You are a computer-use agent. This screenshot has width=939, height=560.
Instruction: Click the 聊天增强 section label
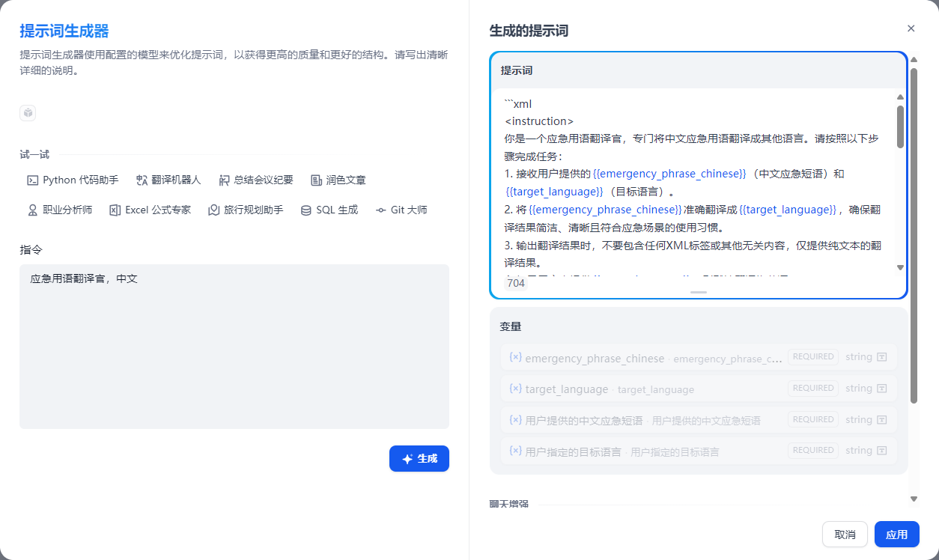click(509, 505)
